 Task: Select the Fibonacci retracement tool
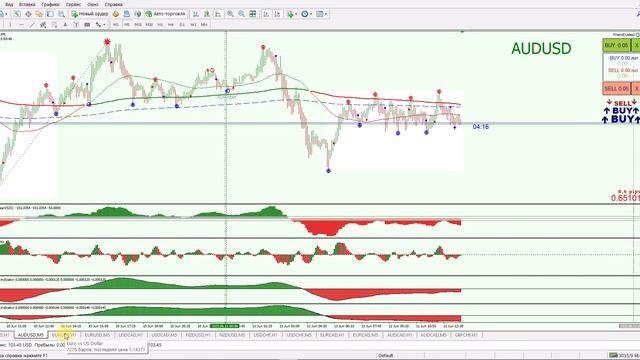[x=54, y=24]
